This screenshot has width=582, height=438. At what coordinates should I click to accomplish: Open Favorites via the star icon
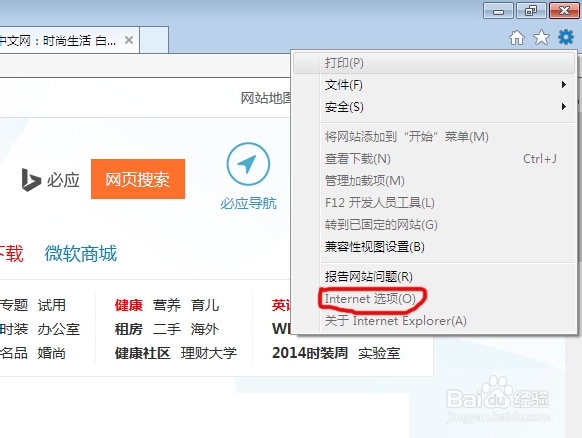point(541,37)
